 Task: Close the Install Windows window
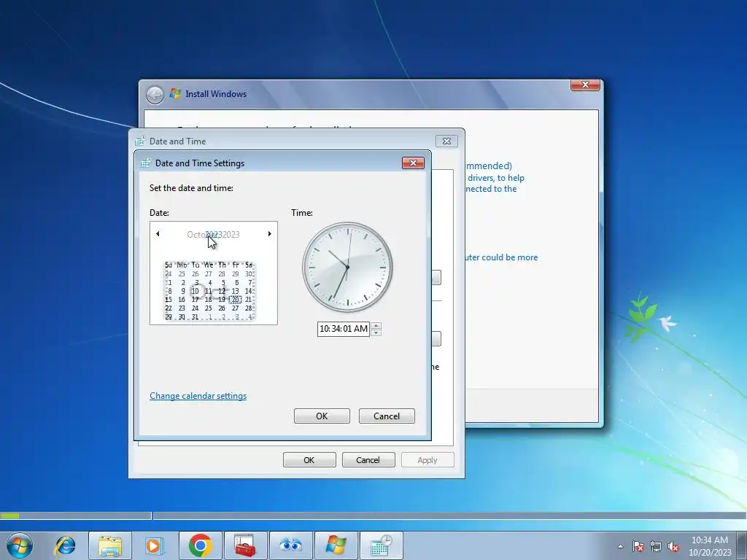585,85
